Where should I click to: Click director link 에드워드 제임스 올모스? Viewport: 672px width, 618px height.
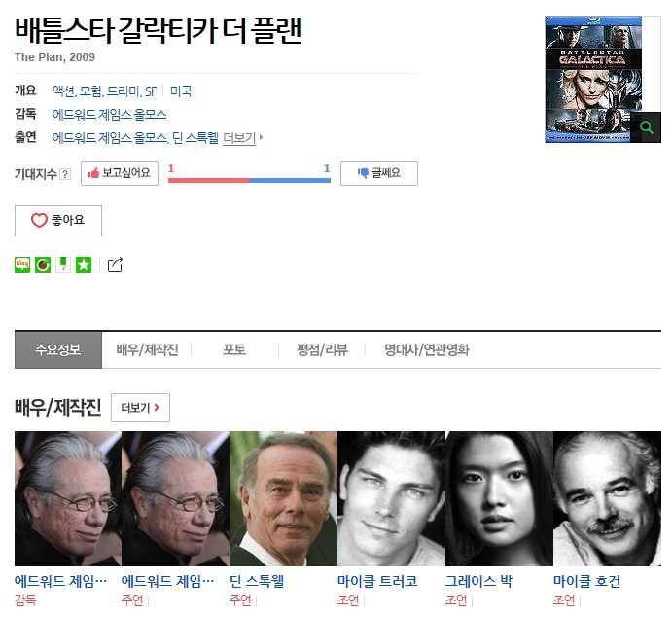pos(109,115)
